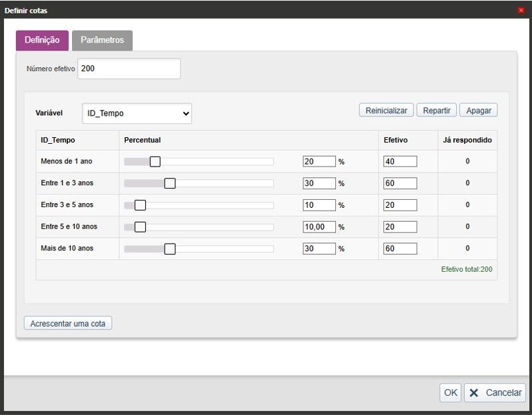This screenshot has height=415, width=532.
Task: Click the Entre 5 e 10 anos slider handle
Action: click(x=140, y=227)
